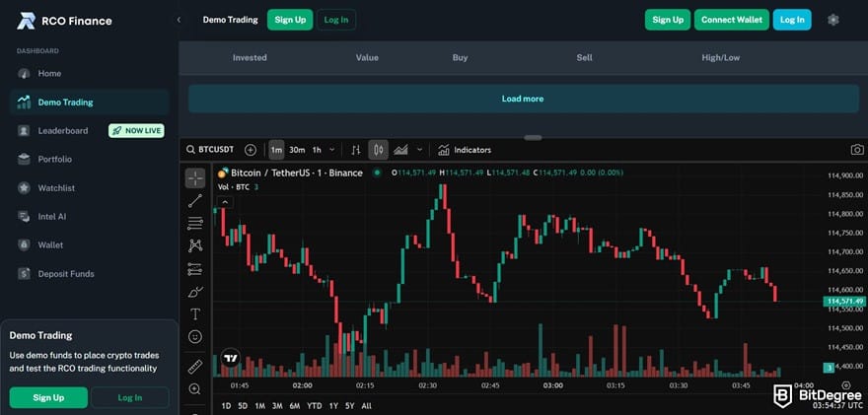Image resolution: width=868 pixels, height=415 pixels.
Task: Select Demo Trading in the sidebar
Action: 89,103
